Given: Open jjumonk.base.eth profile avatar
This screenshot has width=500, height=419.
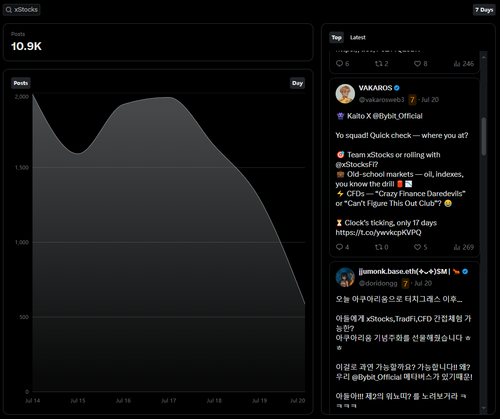Looking at the screenshot, I should (345, 277).
